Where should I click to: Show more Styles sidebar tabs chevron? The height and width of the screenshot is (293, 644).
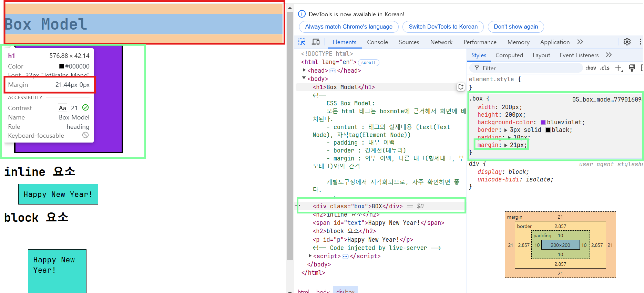click(x=609, y=55)
